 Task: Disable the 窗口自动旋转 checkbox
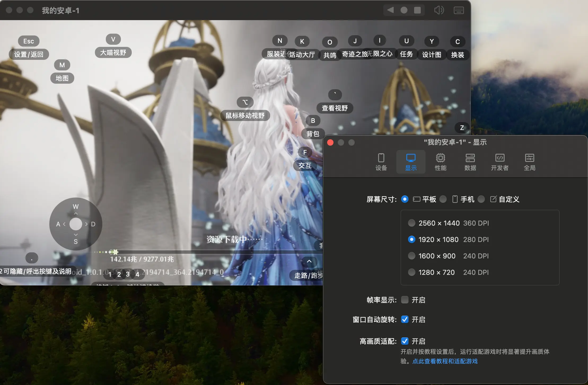[x=405, y=319]
